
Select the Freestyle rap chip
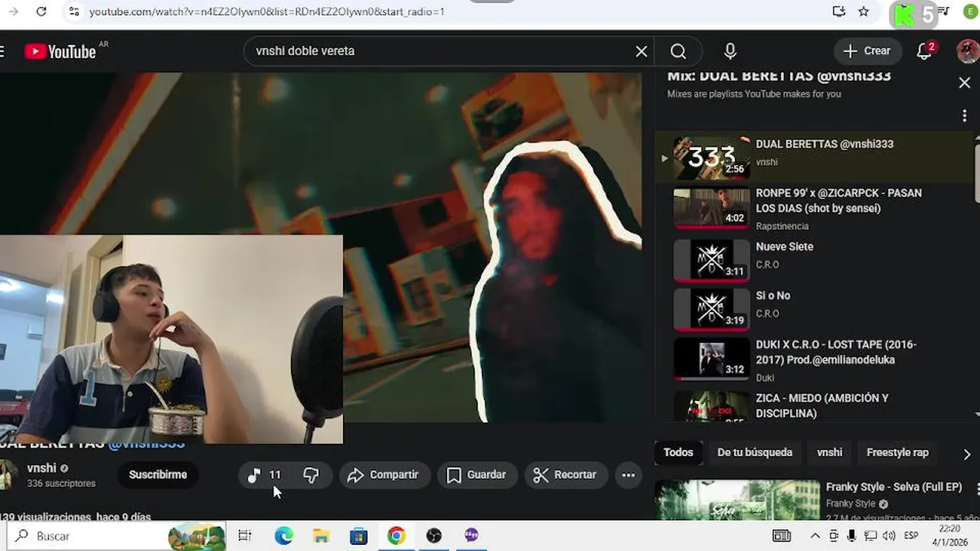point(897,452)
